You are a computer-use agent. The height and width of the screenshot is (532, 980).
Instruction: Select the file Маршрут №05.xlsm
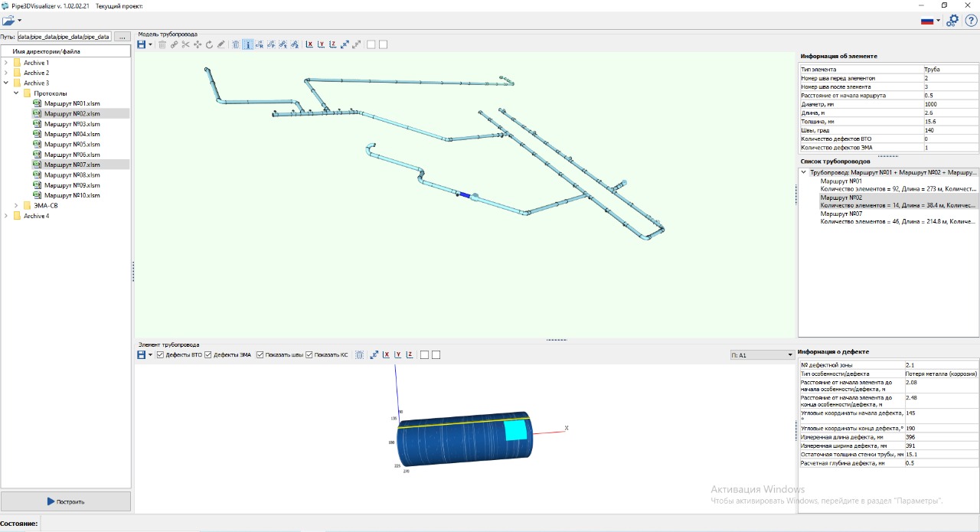click(72, 144)
